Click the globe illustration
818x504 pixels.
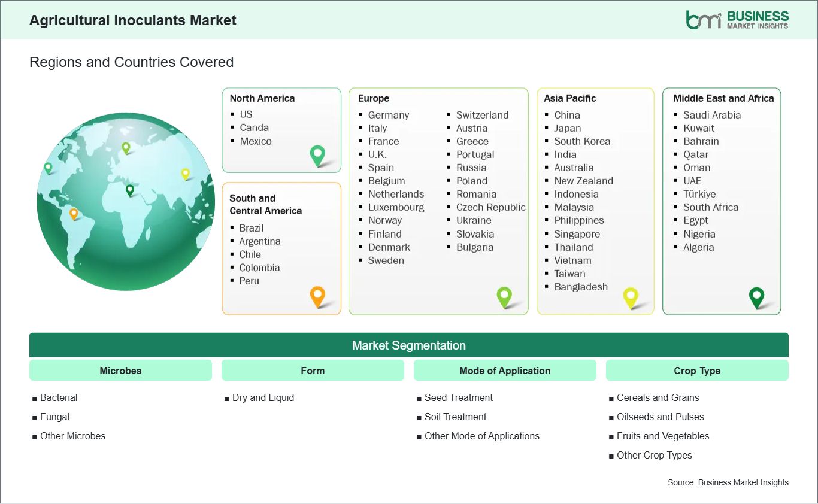[126, 202]
